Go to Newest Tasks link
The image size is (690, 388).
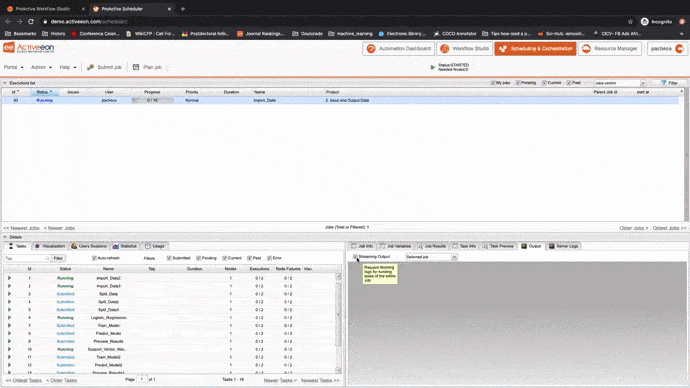pyautogui.click(x=320, y=381)
